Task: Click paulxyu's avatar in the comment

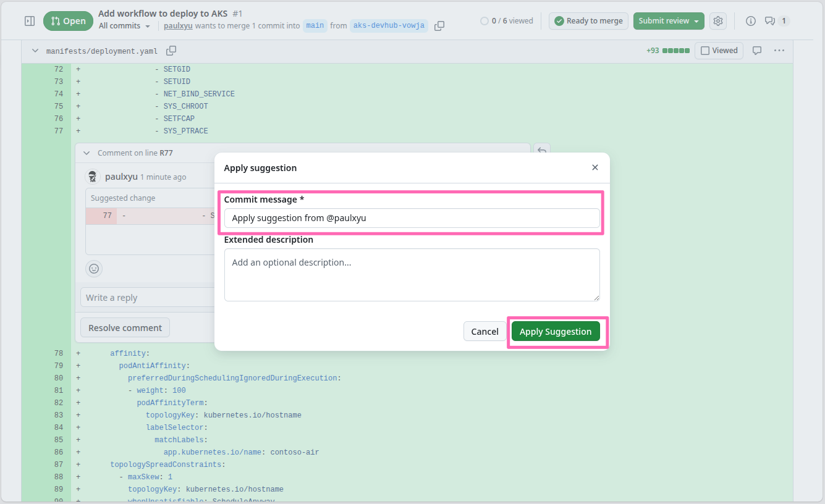Action: (x=93, y=177)
